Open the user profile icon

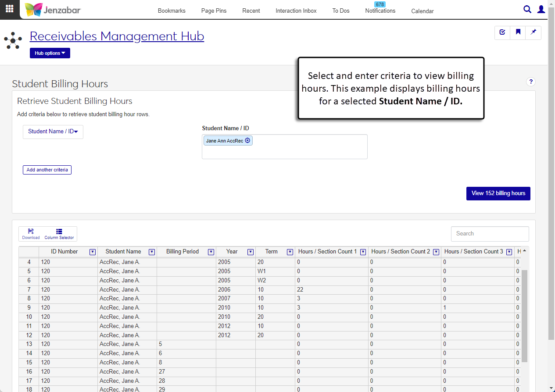point(541,9)
